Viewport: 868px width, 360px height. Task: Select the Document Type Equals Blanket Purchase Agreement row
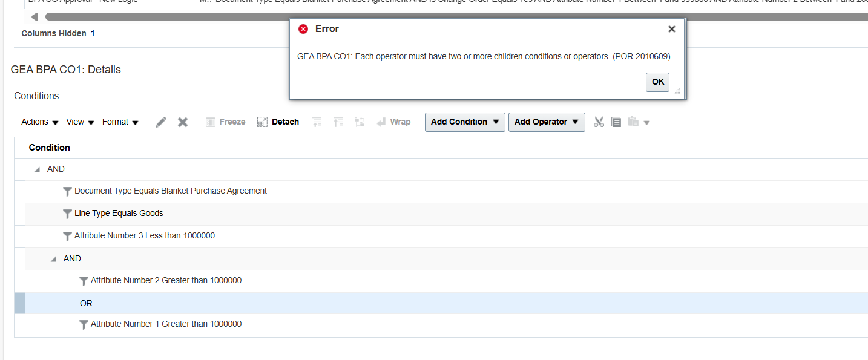[170, 191]
